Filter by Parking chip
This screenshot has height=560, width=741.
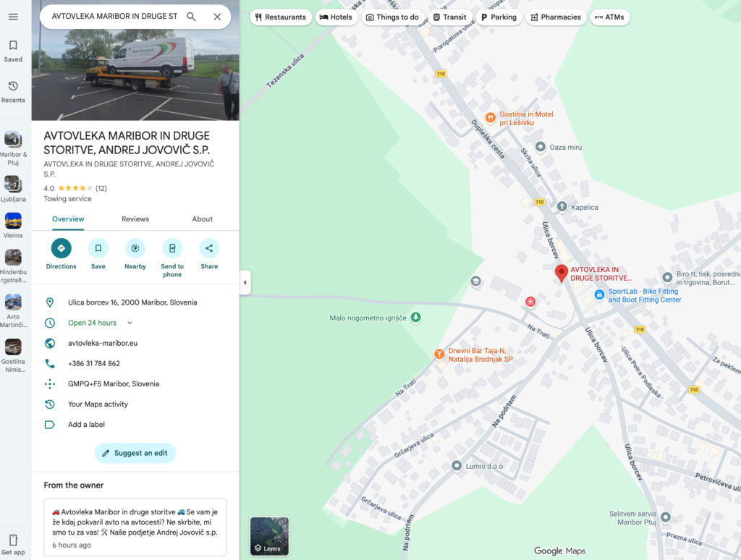[x=499, y=17]
